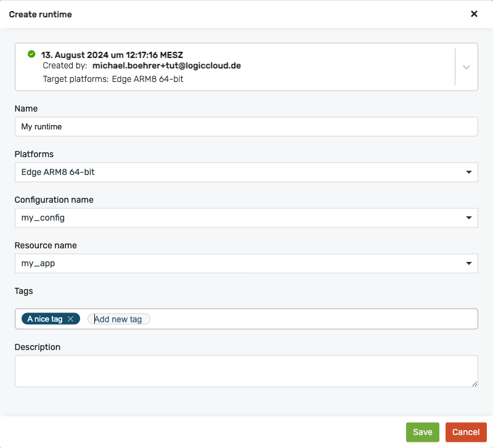Select the 13. August 2024 build entry
Viewport: 493px width, 448px height.
[x=112, y=55]
